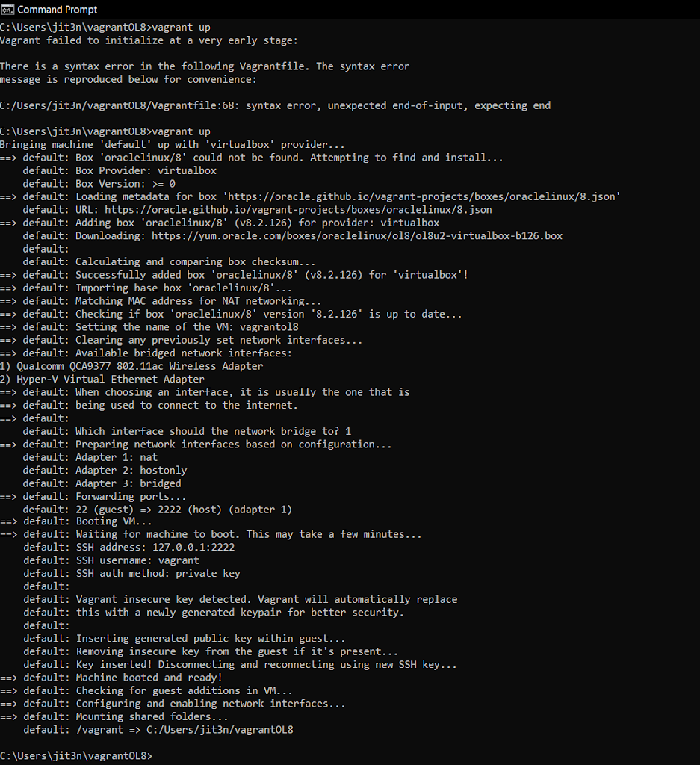
Task: Click the first 'vagrant up' command line
Action: click(x=105, y=28)
